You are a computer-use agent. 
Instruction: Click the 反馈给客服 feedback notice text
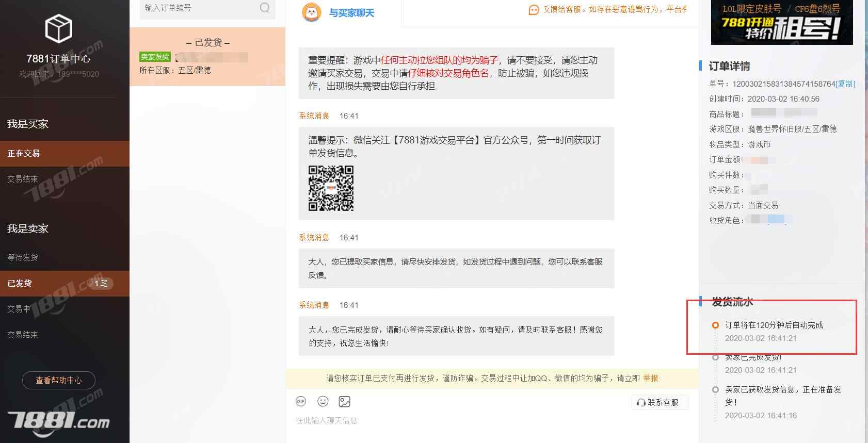click(x=615, y=10)
